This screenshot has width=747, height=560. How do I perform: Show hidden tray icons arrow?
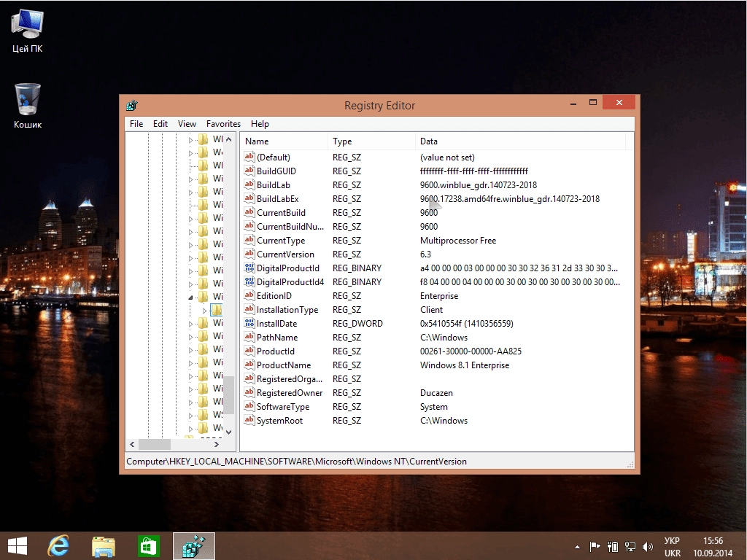pyautogui.click(x=578, y=547)
